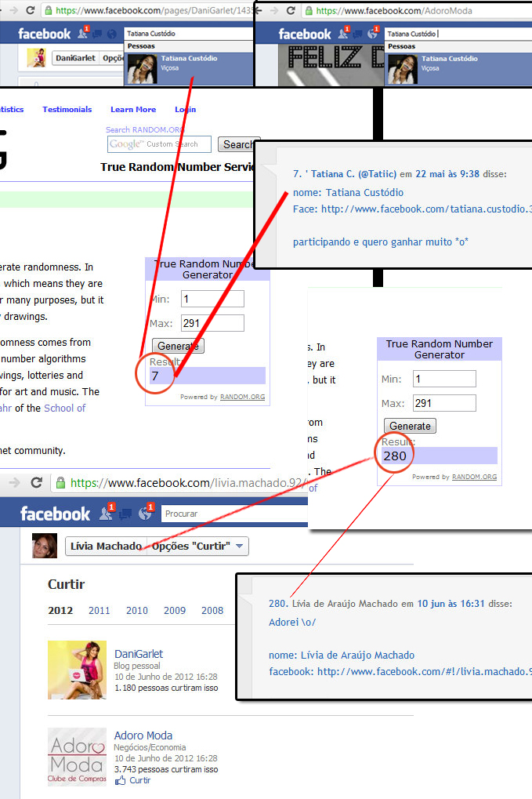Open messages icon in DaniGarlet Facebook header
Screen dimensions: 532x799
pos(96,35)
